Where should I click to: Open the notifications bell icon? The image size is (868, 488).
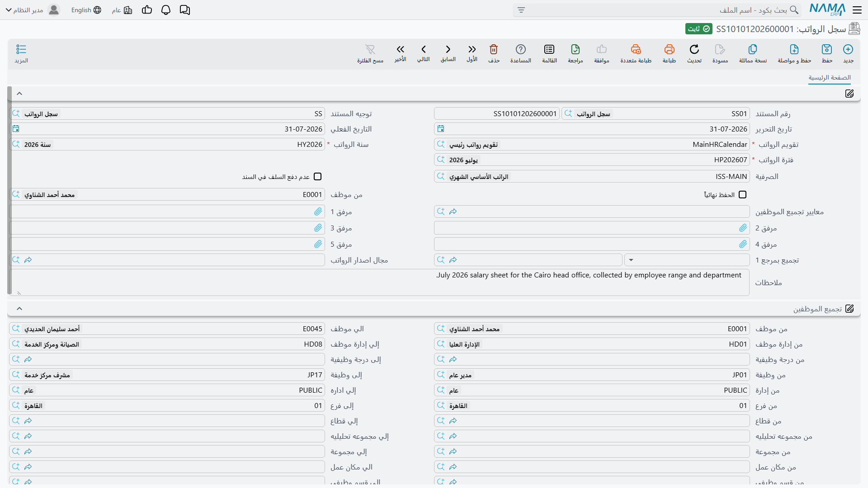[166, 10]
